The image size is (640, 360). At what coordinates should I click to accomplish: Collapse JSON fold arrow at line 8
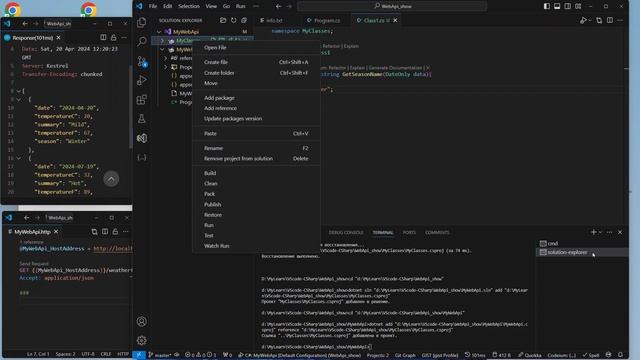pos(18,91)
